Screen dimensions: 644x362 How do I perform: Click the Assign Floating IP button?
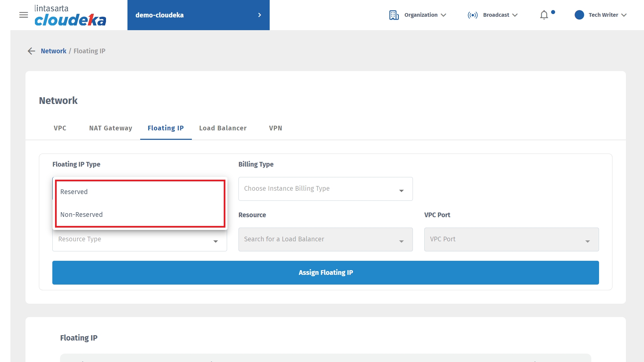click(325, 273)
